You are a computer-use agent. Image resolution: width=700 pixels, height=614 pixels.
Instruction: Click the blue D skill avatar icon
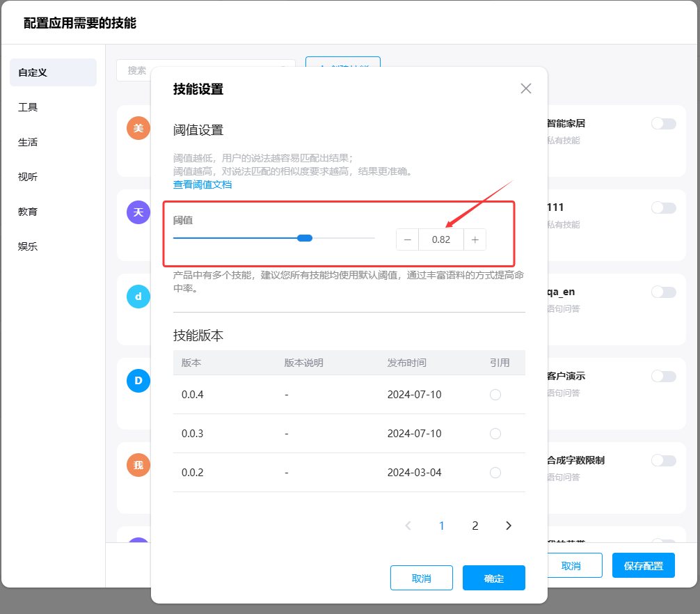tap(138, 381)
